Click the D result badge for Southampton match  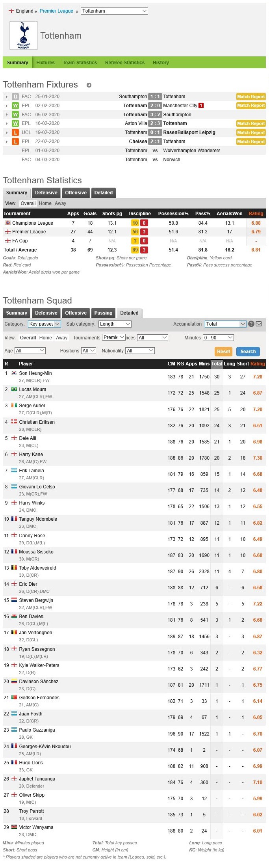[x=15, y=97]
